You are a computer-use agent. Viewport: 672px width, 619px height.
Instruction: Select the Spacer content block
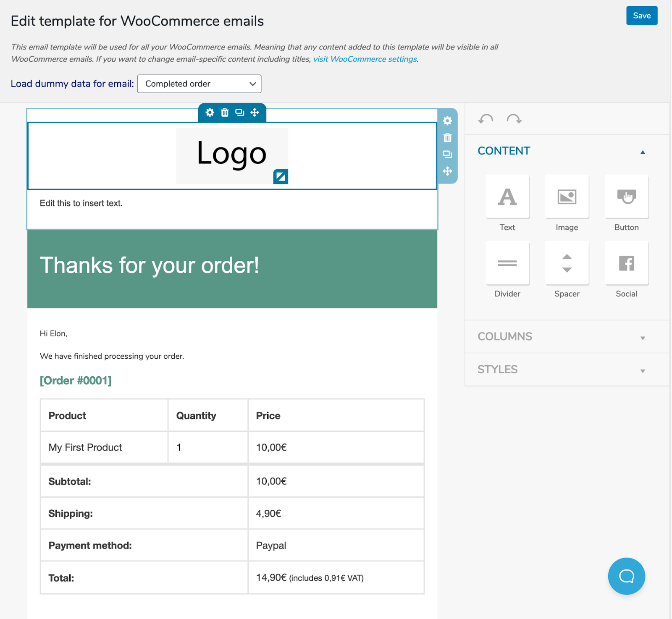tap(567, 263)
